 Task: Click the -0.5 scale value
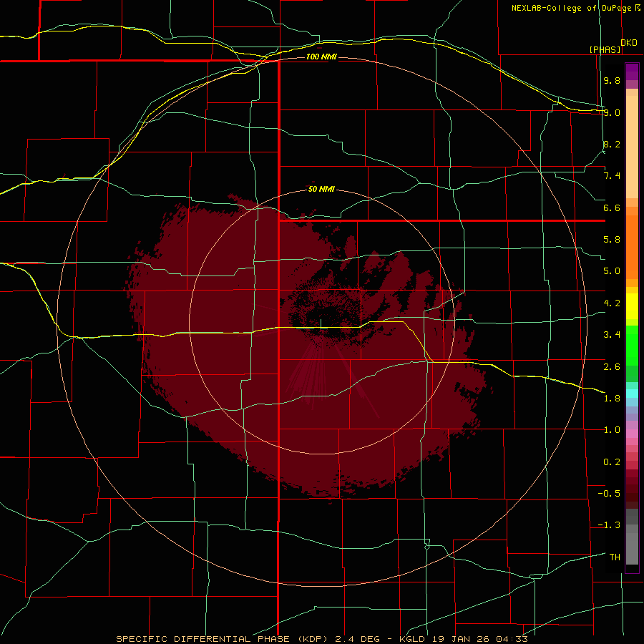[x=609, y=494]
